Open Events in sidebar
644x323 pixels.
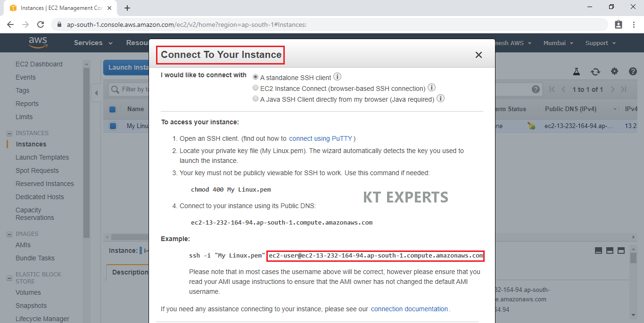(25, 77)
